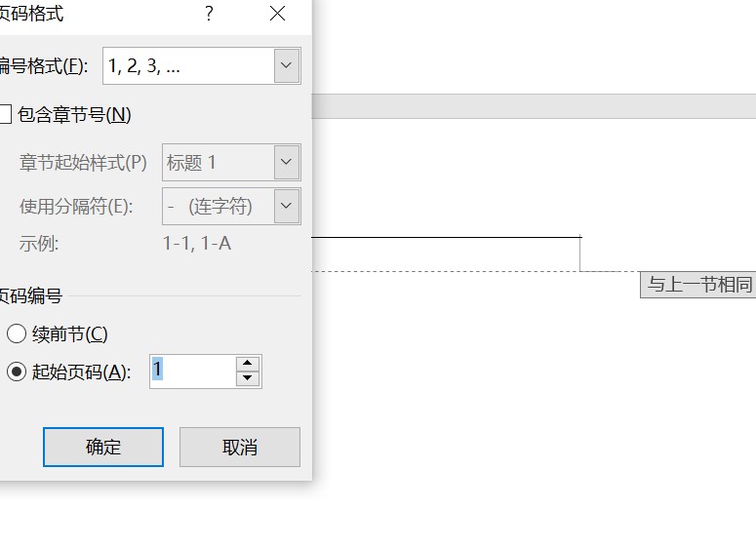
Task: Increase starting page number with up arrow
Action: 248,363
